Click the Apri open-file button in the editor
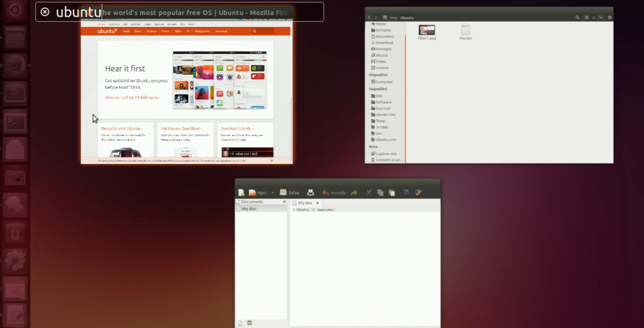Viewport: 644px width, 328px height. pos(258,193)
